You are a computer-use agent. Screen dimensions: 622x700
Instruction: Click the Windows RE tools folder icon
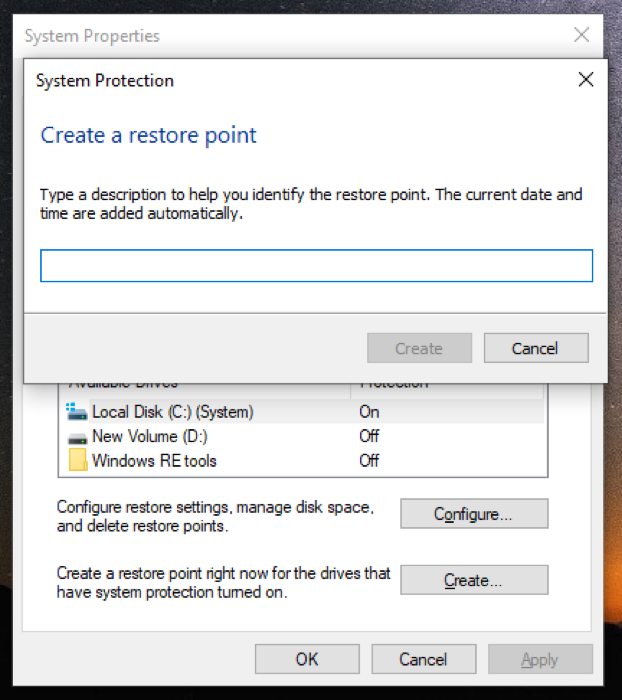[77, 461]
